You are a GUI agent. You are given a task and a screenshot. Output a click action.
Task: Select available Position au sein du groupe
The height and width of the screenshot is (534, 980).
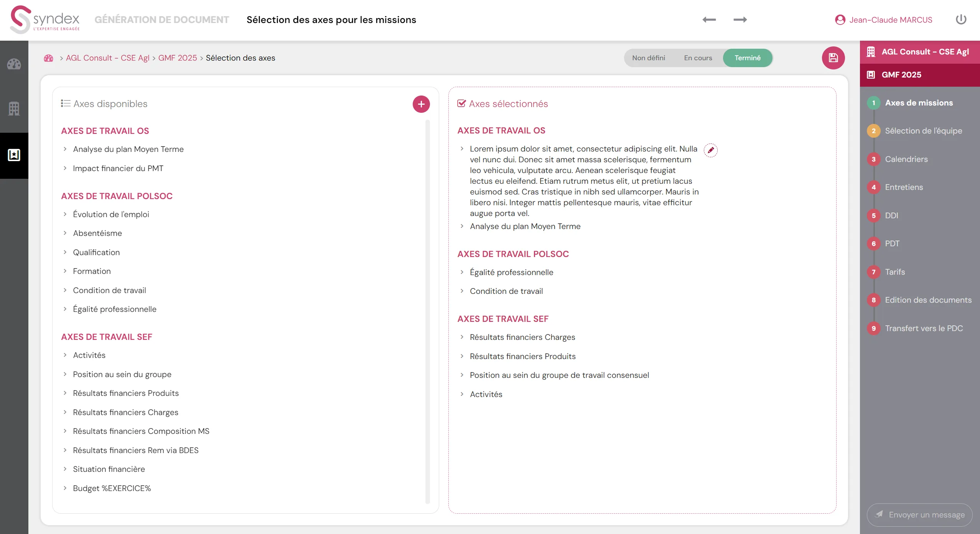[x=122, y=374]
